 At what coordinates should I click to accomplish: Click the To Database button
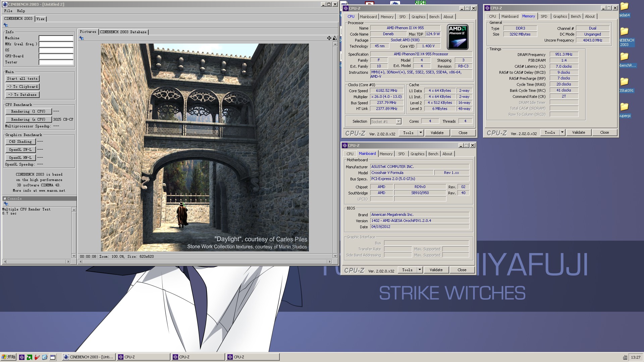tap(22, 95)
